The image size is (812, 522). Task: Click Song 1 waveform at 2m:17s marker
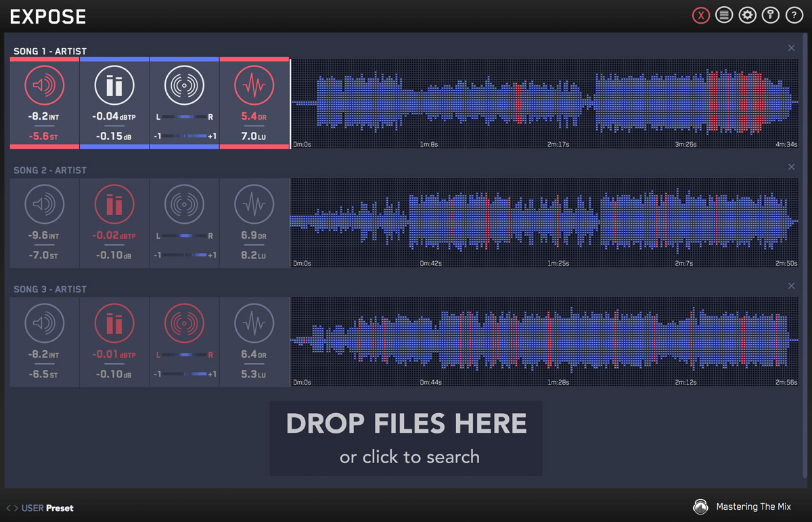click(x=558, y=103)
